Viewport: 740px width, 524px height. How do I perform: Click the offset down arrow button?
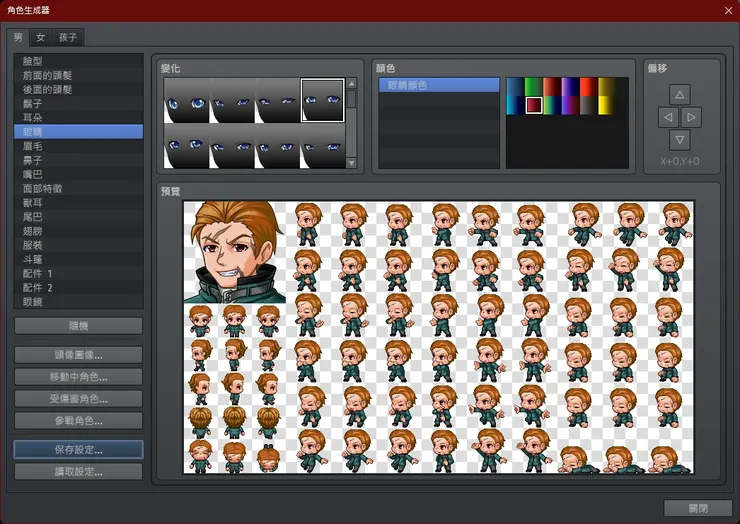679,140
